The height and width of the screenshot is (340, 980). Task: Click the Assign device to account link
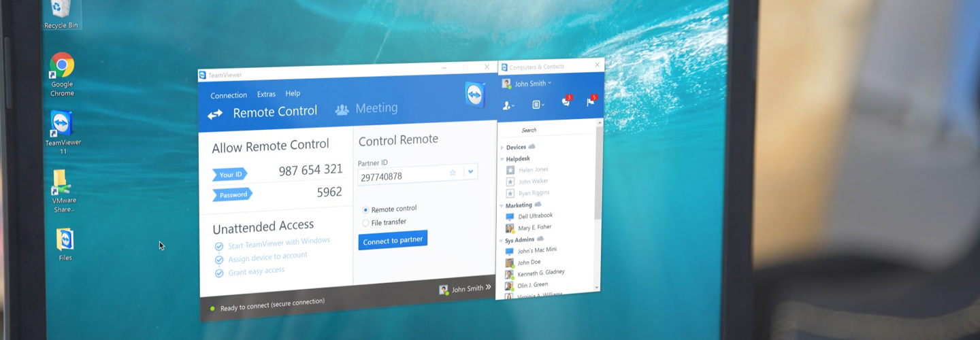pos(267,257)
